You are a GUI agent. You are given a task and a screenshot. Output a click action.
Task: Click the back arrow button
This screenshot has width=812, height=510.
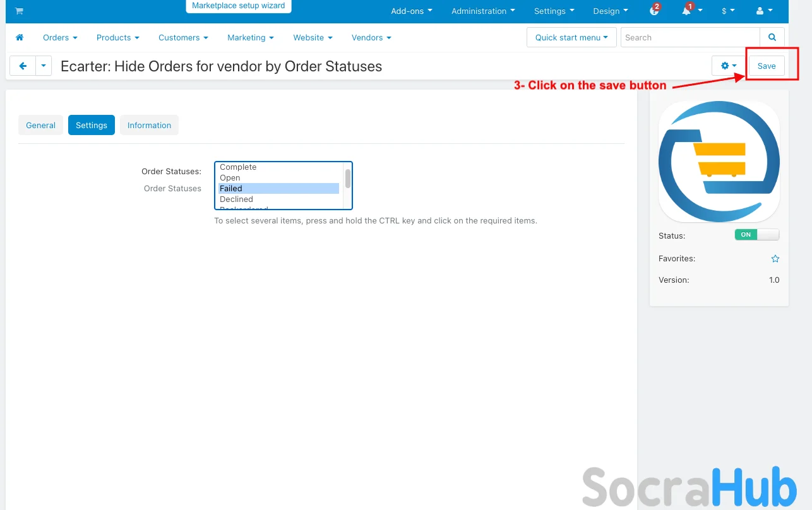(x=23, y=66)
